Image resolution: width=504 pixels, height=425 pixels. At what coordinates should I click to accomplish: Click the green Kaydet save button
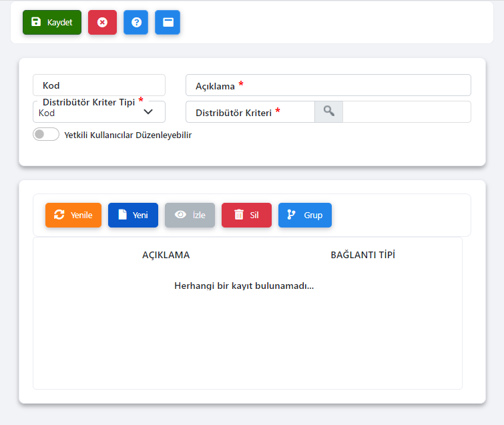point(52,22)
